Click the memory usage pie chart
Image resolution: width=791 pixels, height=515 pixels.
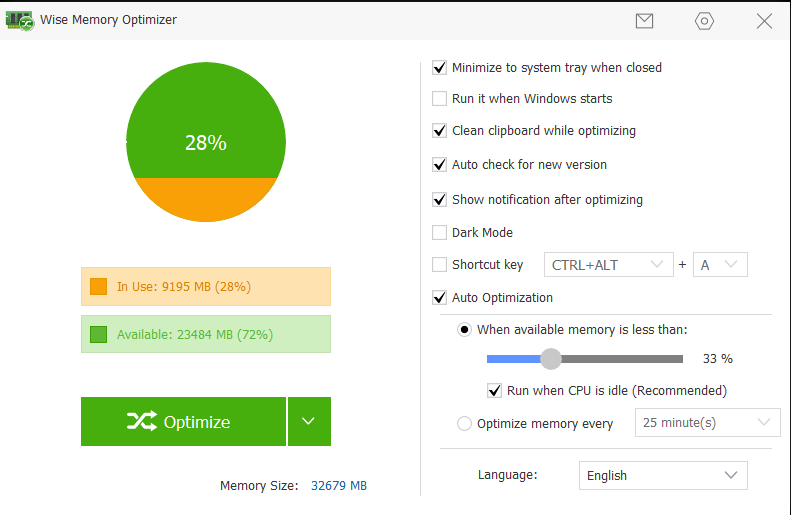[x=205, y=142]
